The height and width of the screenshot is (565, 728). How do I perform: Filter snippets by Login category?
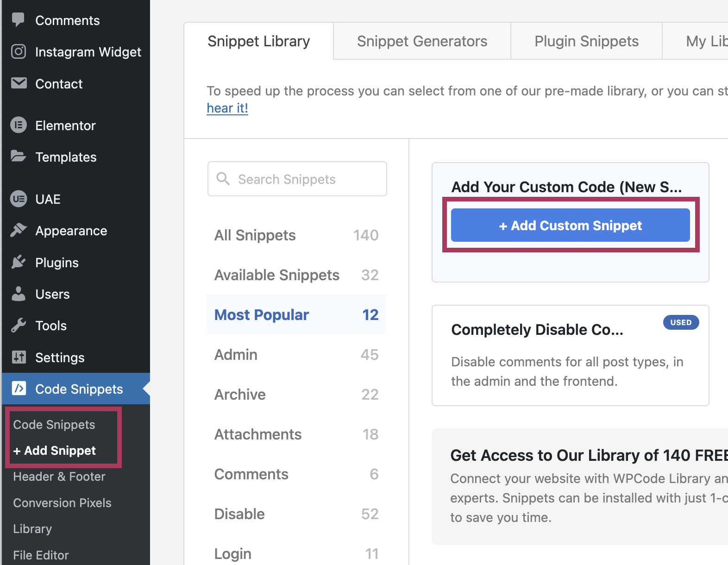click(x=296, y=553)
